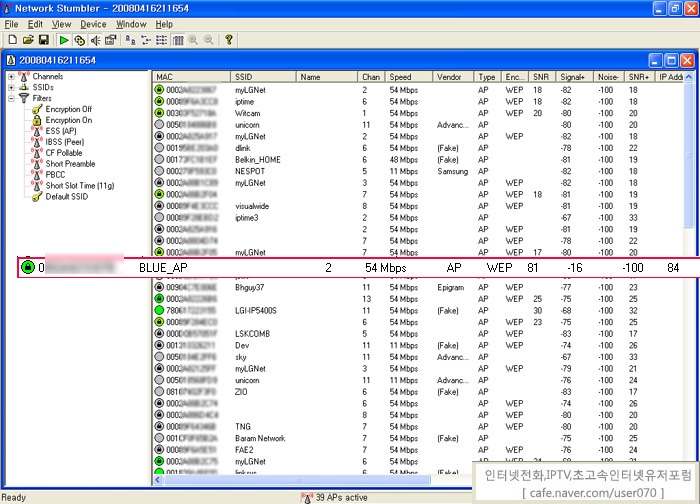
Task: Toggle the sound speaker icon in the toolbar
Action: pos(95,40)
